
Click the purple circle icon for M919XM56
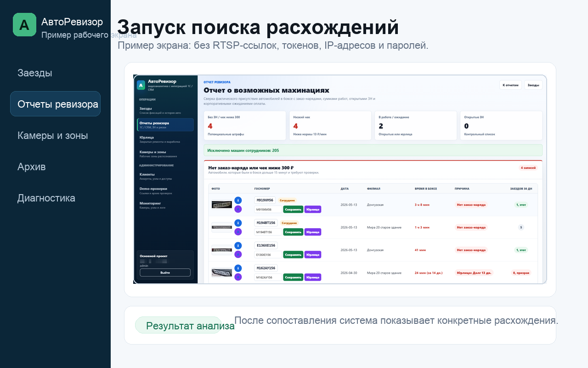coord(238,209)
